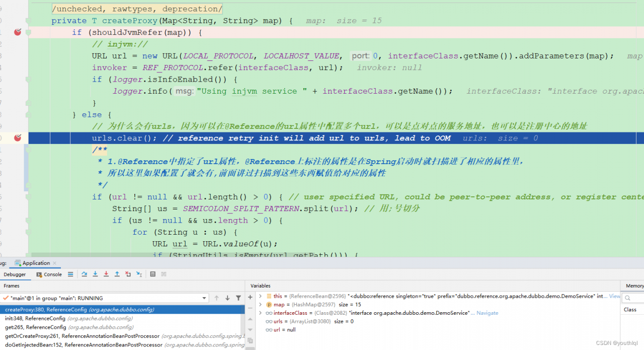Move watch down in Variables panel
Viewport: 644px width, 350px height.
[250, 330]
